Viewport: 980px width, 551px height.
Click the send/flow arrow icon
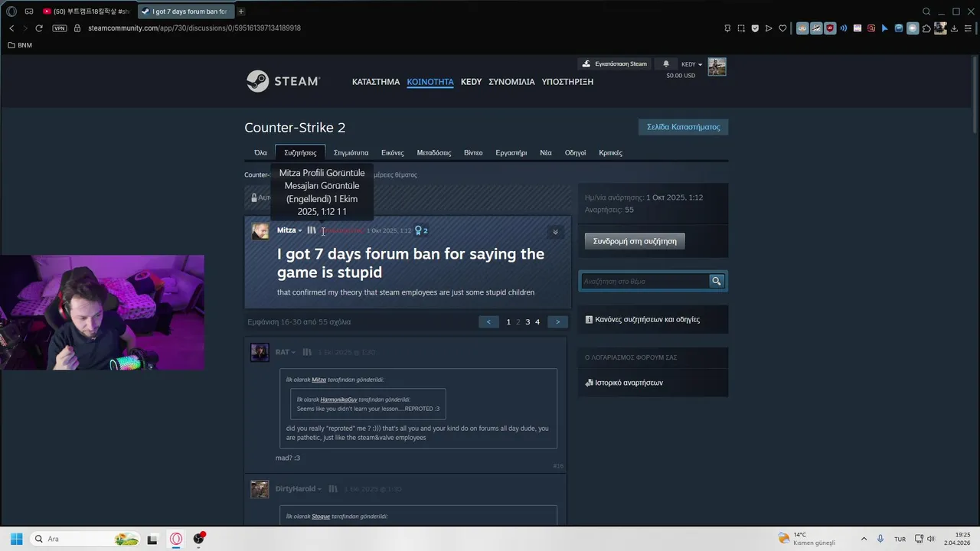point(769,28)
